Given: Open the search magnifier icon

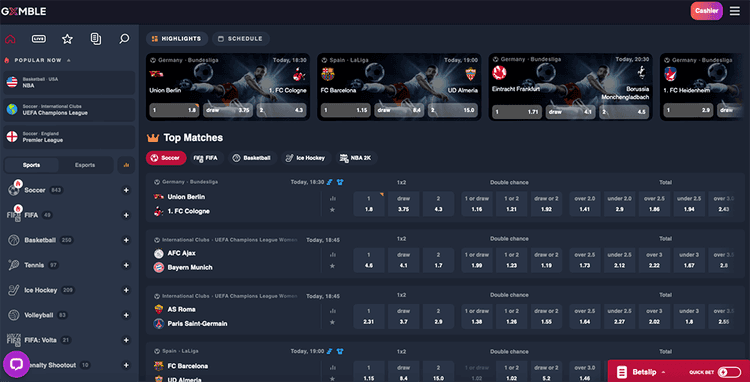Looking at the screenshot, I should coord(124,39).
